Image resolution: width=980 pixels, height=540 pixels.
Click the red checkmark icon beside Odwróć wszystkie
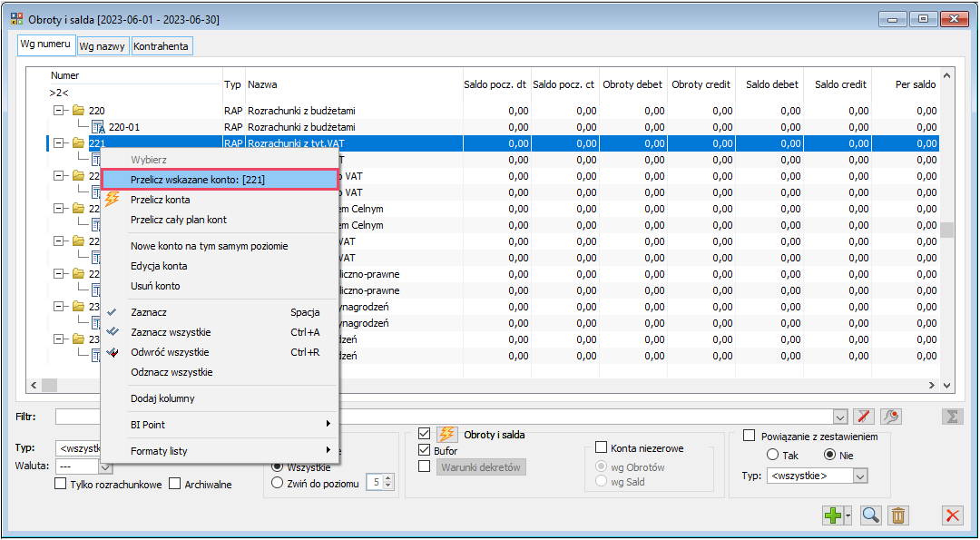click(x=113, y=352)
